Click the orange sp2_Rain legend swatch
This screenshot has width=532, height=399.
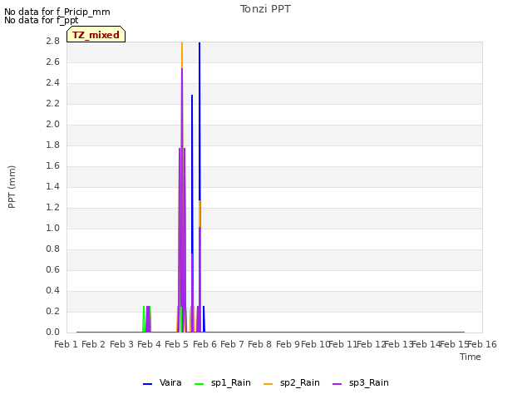[268, 384]
